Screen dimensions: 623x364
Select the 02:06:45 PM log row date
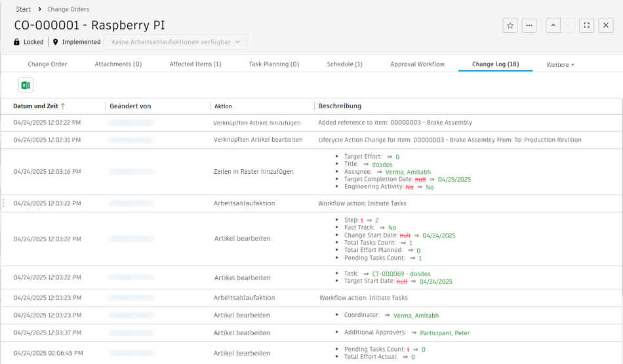(x=48, y=353)
